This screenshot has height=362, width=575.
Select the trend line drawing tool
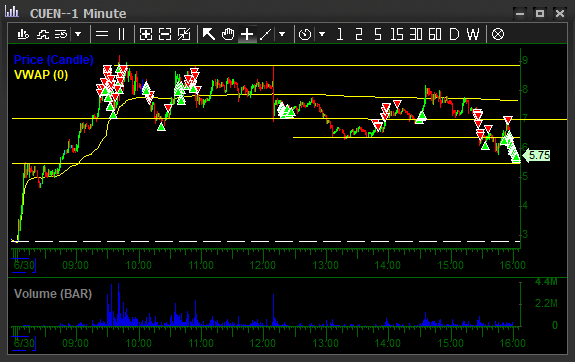tap(265, 34)
